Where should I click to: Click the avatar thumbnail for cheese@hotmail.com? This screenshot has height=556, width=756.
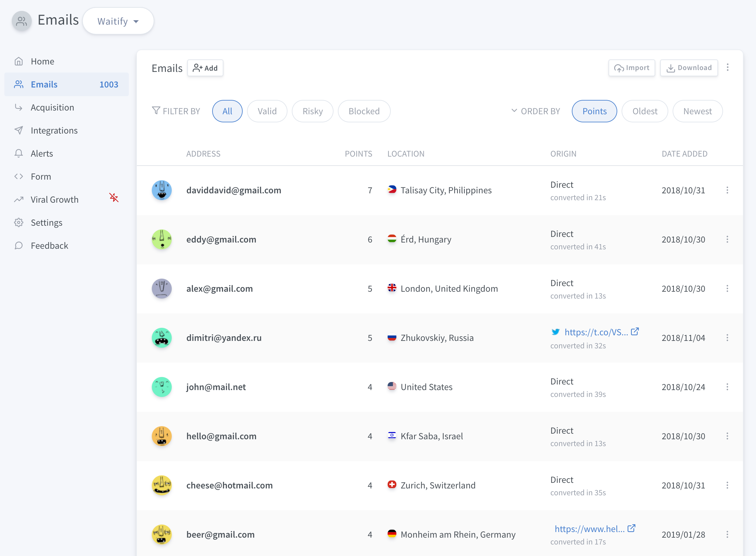pyautogui.click(x=162, y=485)
